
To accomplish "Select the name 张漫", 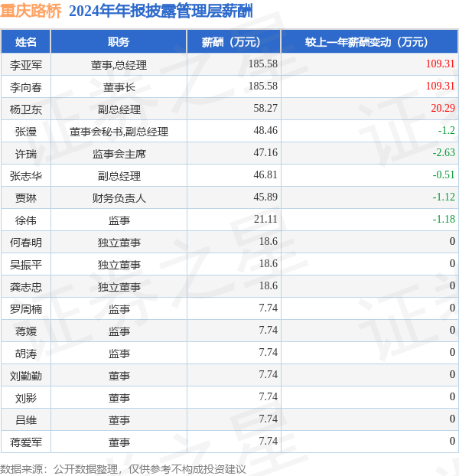I will pos(26,132).
